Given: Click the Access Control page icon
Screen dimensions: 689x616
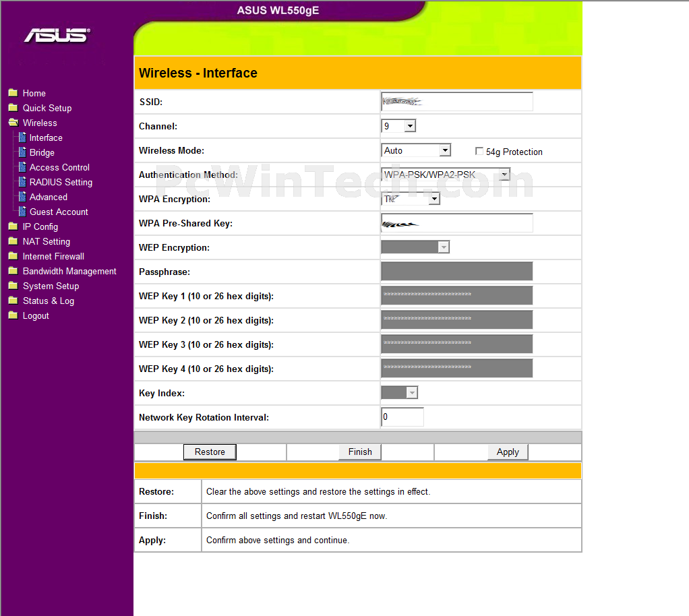Looking at the screenshot, I should [x=22, y=167].
